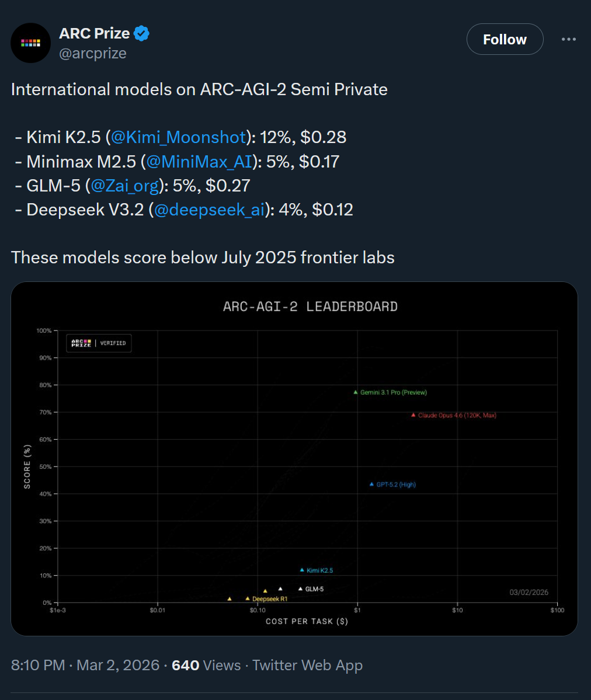
Task: Click the green Gemini 3.1 Pro triangle marker
Action: point(356,392)
